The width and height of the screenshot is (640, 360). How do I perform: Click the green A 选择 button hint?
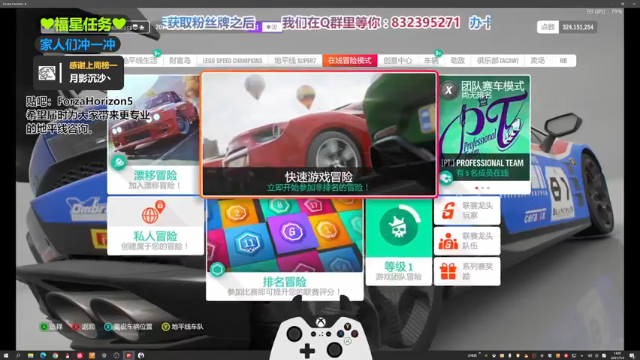point(51,327)
